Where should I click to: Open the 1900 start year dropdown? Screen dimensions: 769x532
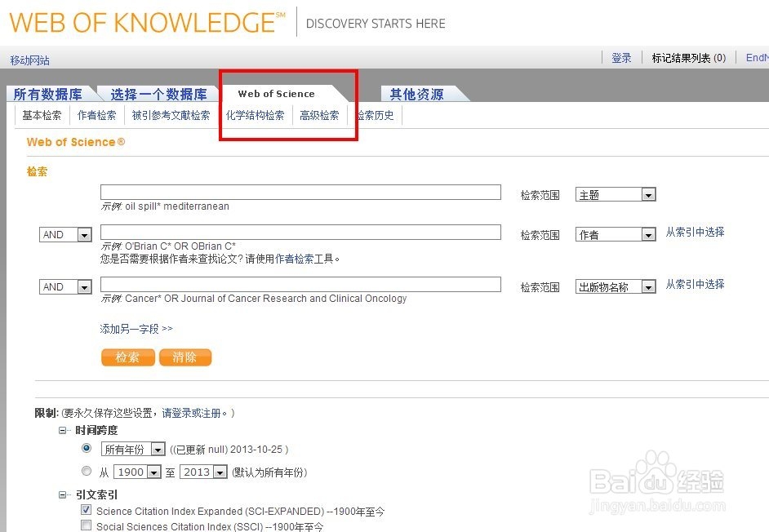coord(137,472)
